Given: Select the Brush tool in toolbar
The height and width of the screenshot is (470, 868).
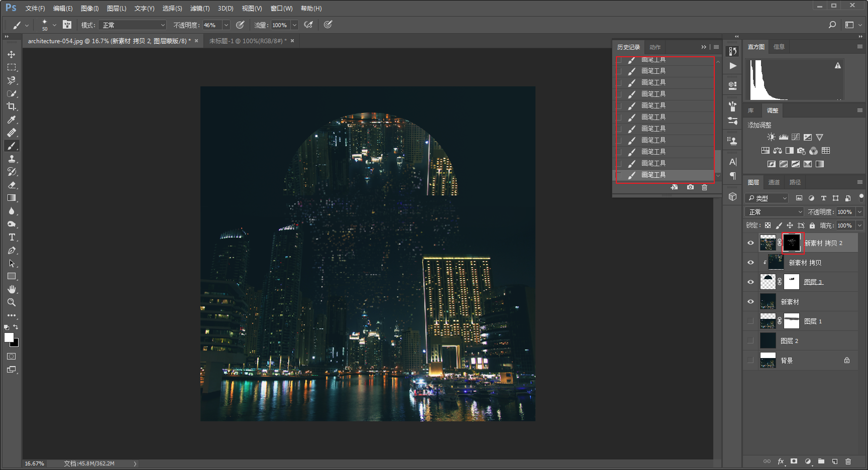Looking at the screenshot, I should click(12, 146).
